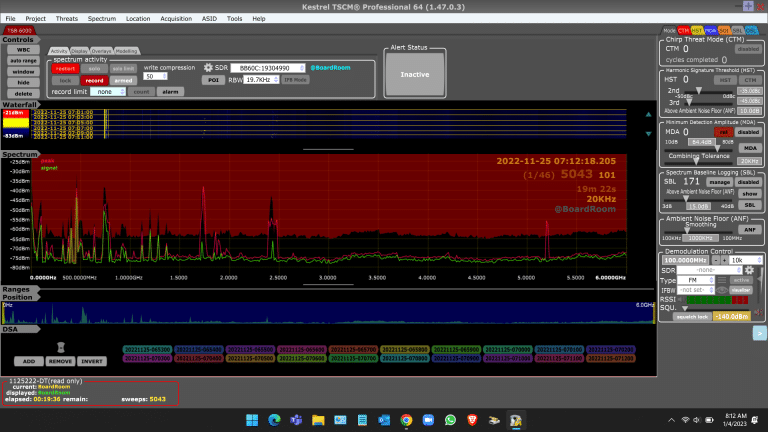Adjust ANF smoothing slider
The width and height of the screenshot is (768, 432).
pos(687,230)
